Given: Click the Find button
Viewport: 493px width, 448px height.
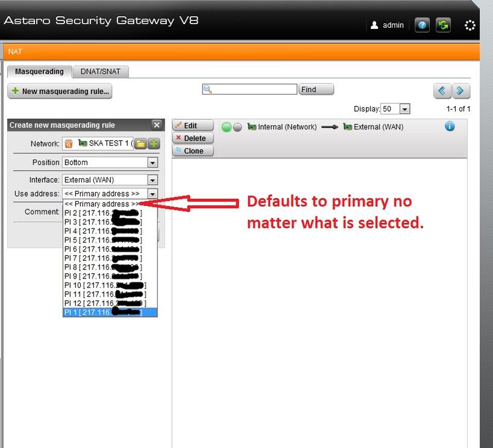Looking at the screenshot, I should click(316, 89).
